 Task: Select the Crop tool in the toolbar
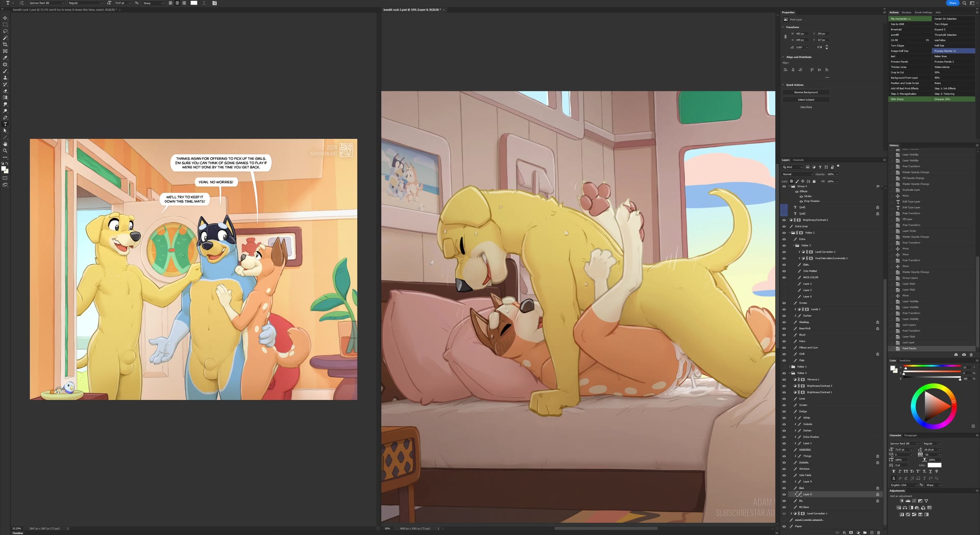tap(5, 44)
